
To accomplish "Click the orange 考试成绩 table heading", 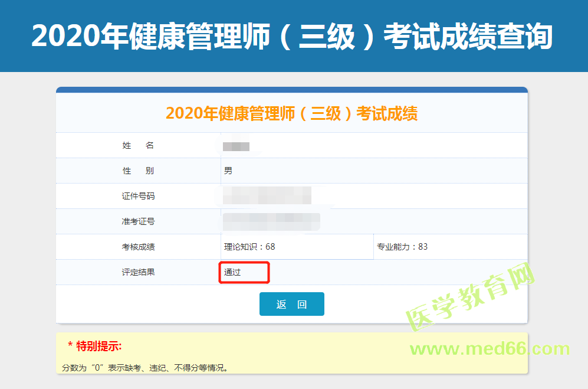I will 291,114.
